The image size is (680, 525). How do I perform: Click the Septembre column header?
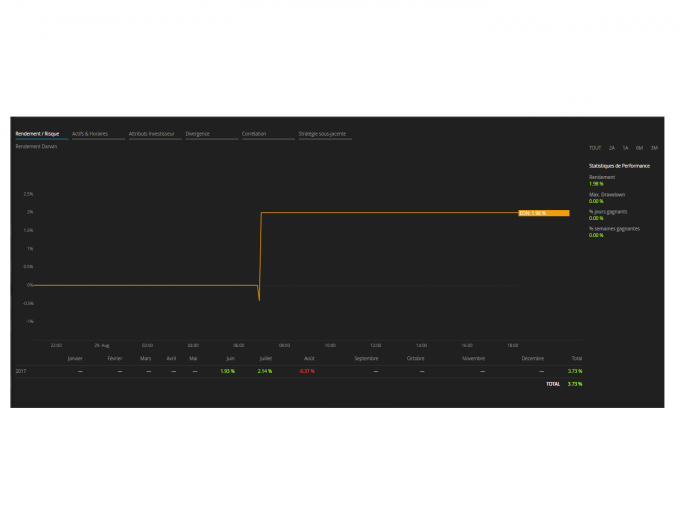(x=366, y=359)
